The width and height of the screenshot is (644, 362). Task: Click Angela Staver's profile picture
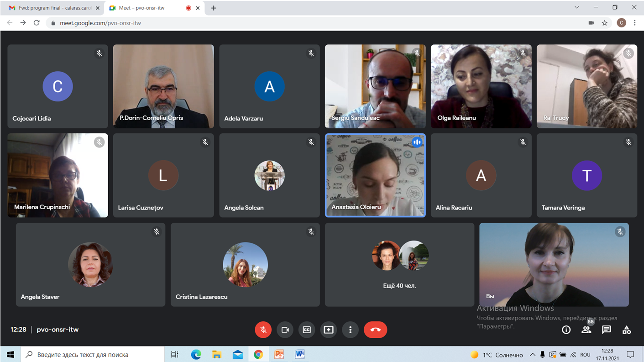point(90,265)
